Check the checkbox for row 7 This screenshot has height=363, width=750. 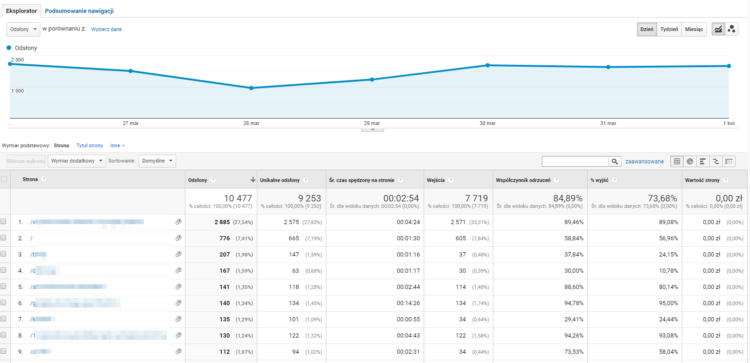point(4,319)
